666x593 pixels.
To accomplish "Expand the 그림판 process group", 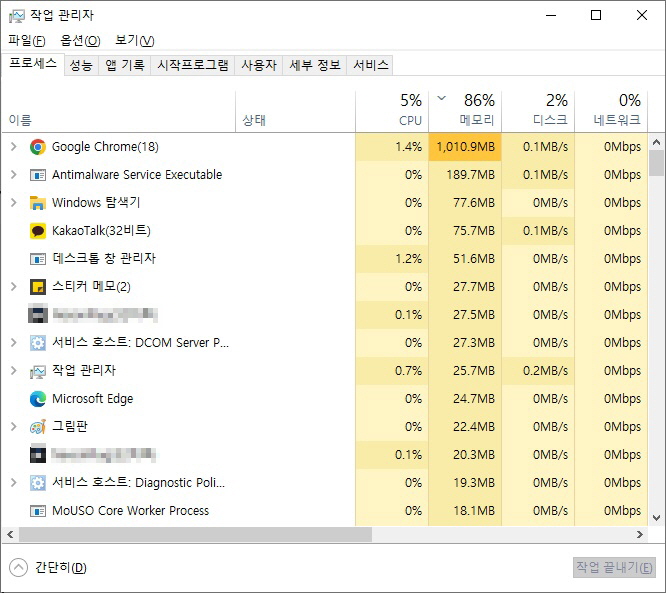I will pyautogui.click(x=14, y=427).
